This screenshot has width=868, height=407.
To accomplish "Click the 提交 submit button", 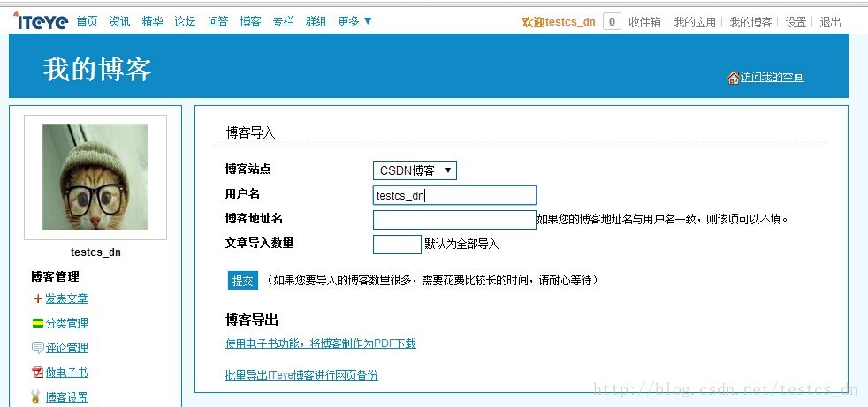I will pyautogui.click(x=243, y=281).
